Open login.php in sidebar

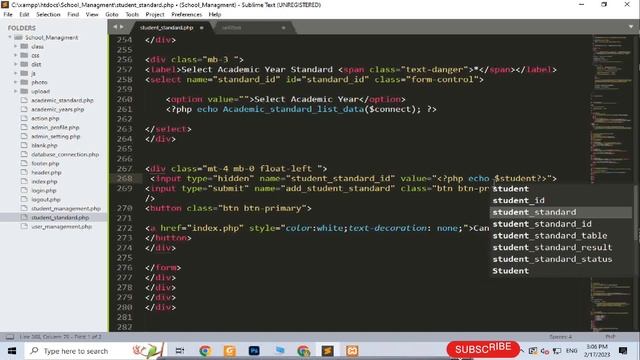pyautogui.click(x=44, y=190)
